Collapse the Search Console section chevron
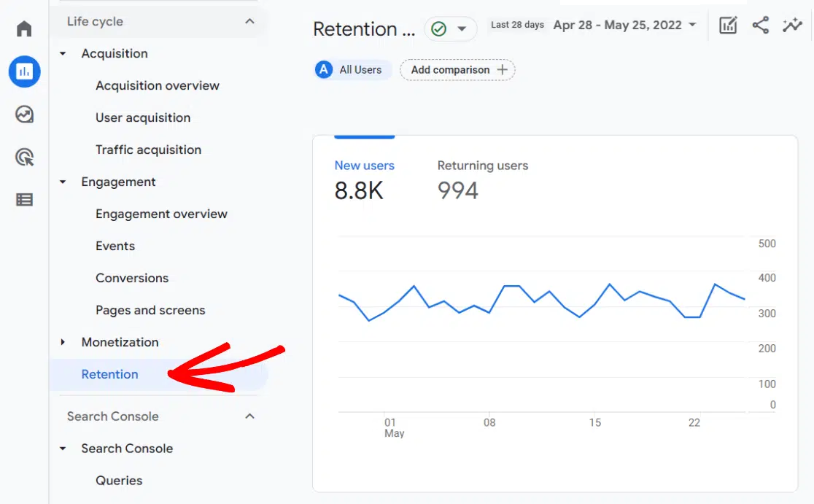 click(249, 416)
